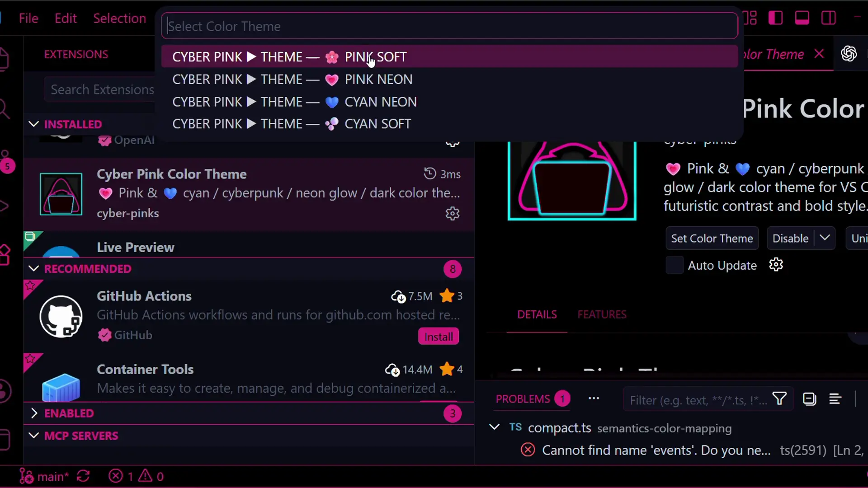Open the Edit menu
Viewport: 868px width, 488px height.
[x=66, y=19]
